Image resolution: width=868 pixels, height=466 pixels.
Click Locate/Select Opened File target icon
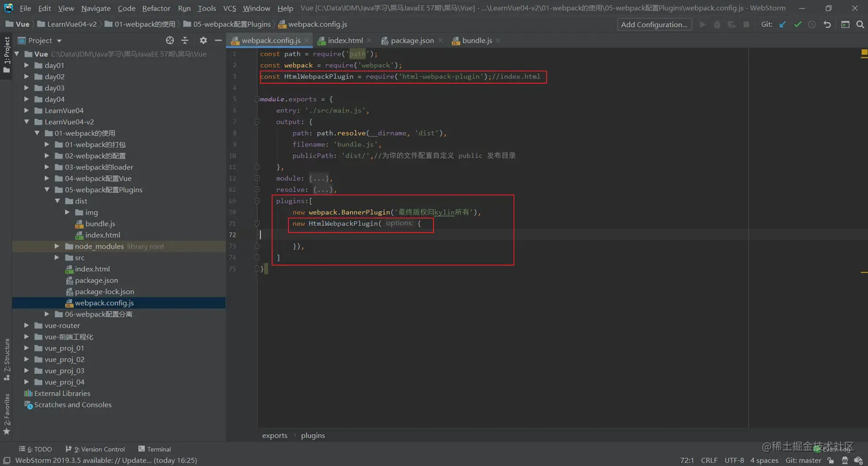[170, 40]
